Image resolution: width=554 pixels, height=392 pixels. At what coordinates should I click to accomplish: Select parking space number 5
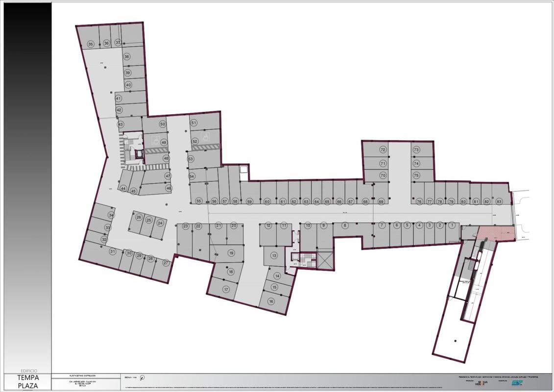[x=408, y=225]
